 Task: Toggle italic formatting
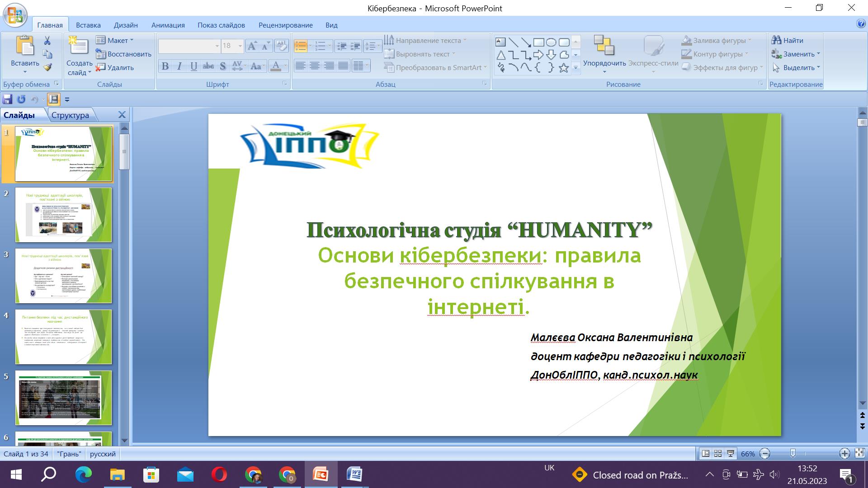pos(179,66)
